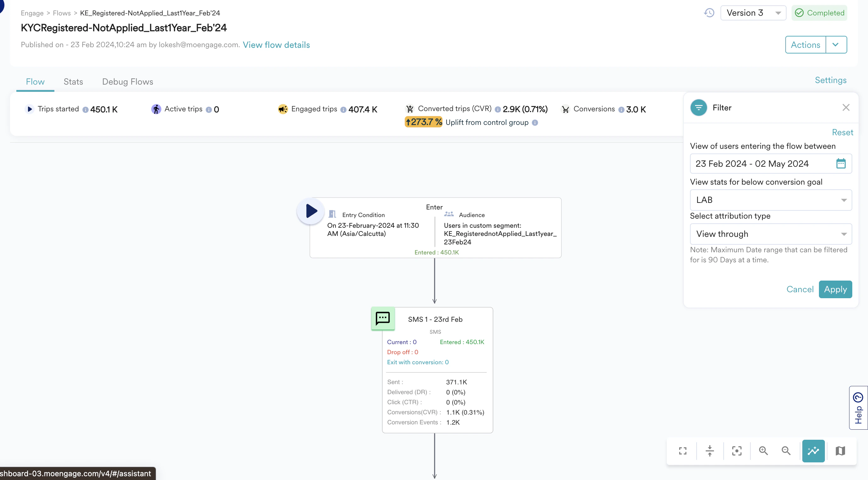Switch to the Stats tab
Viewport: 868px width, 480px height.
(x=73, y=81)
